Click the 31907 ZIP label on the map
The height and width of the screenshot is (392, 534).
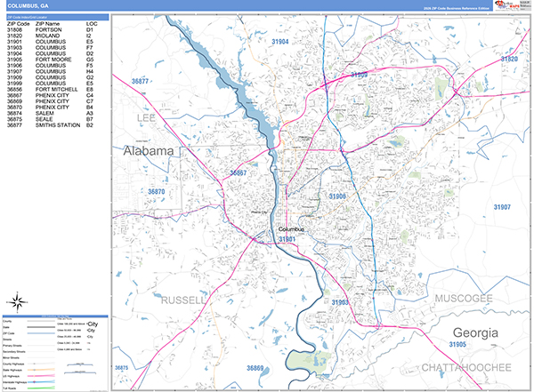coord(502,207)
